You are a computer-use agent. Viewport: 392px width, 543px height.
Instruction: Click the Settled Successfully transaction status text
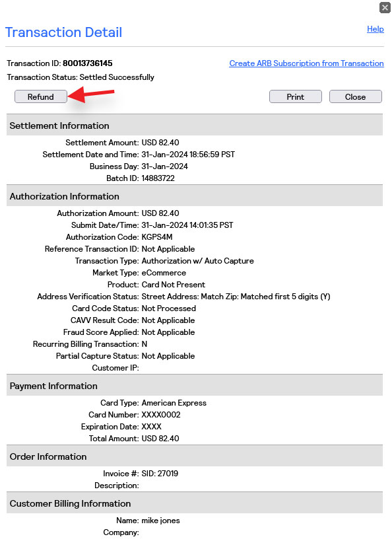coord(117,77)
